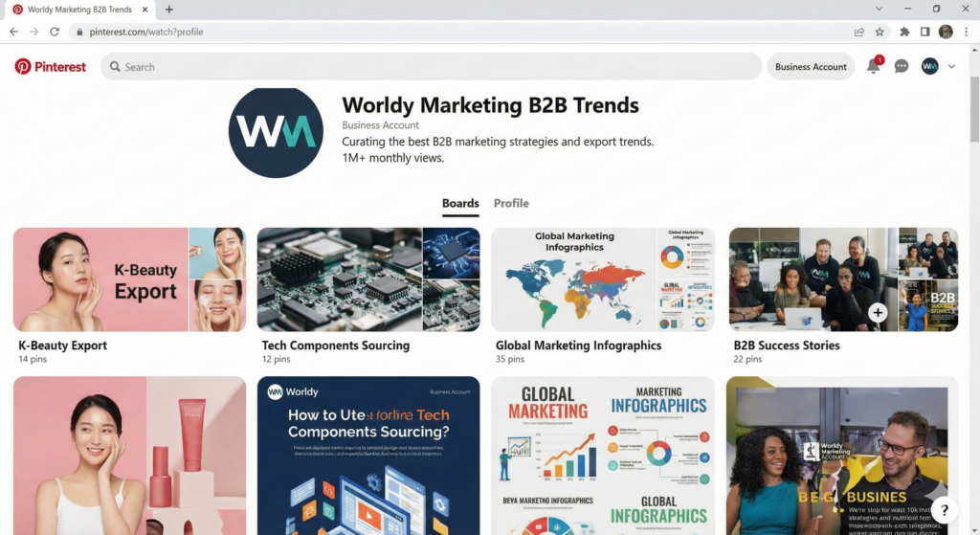Click the Pinterest search field
This screenshot has width=980, height=535.
pos(432,67)
